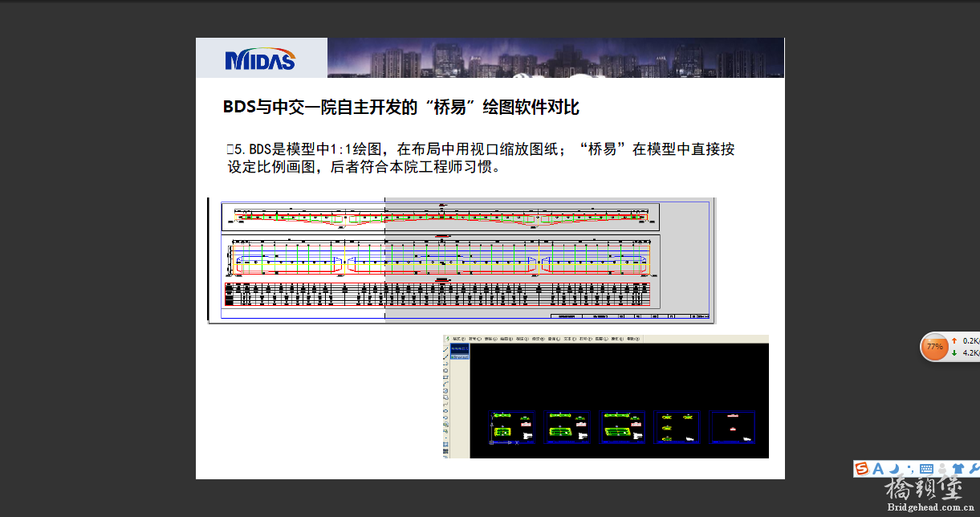Click the MIDAS logo on the slide
980x517 pixels.
click(x=261, y=59)
